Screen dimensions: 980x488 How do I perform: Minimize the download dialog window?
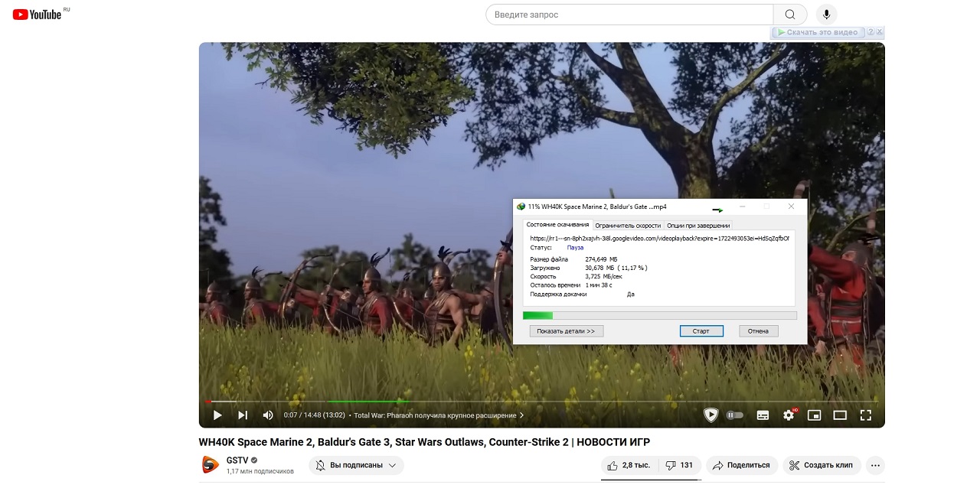[x=742, y=207]
